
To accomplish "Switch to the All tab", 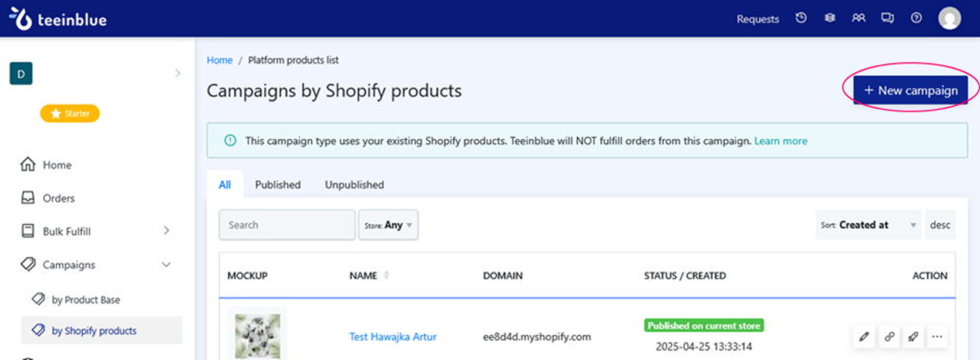I will pos(225,184).
